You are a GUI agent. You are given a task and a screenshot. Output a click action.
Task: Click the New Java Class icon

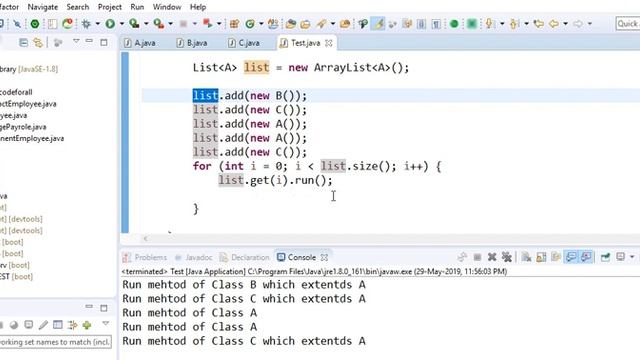coord(250,24)
